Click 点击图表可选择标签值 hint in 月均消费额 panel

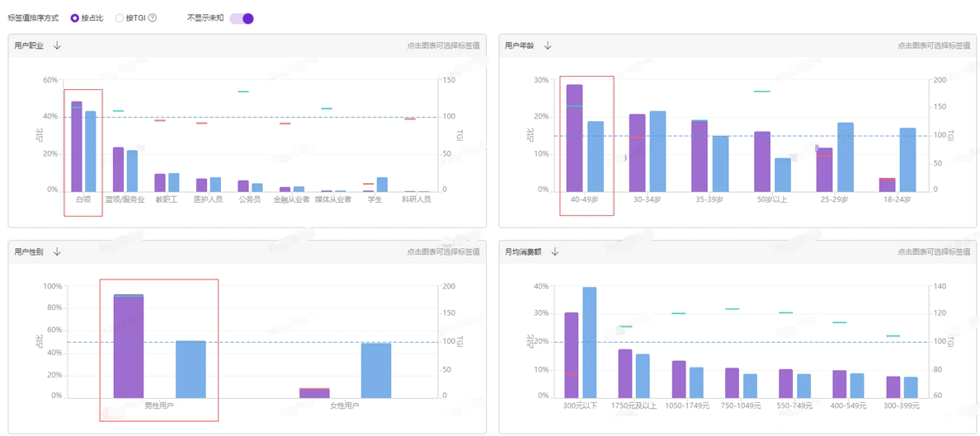[x=934, y=252]
